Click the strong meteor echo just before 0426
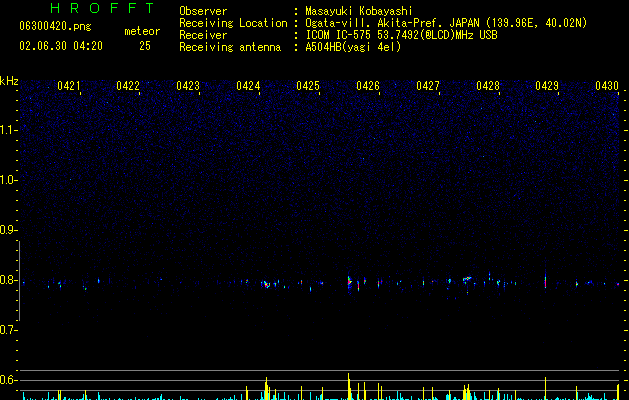Image resolution: width=629 pixels, height=400 pixels. 349,282
